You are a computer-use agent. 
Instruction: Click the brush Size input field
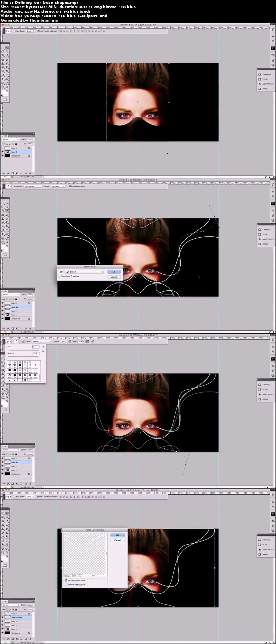35,347
